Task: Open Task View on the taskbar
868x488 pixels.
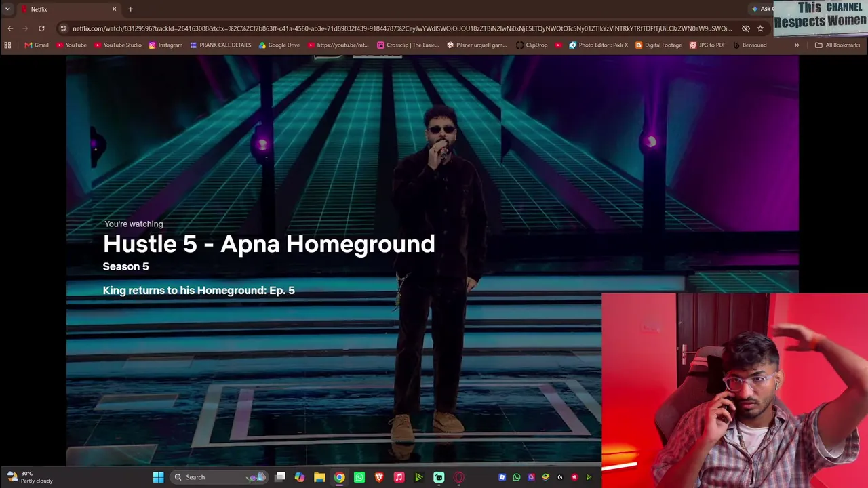Action: [x=280, y=477]
